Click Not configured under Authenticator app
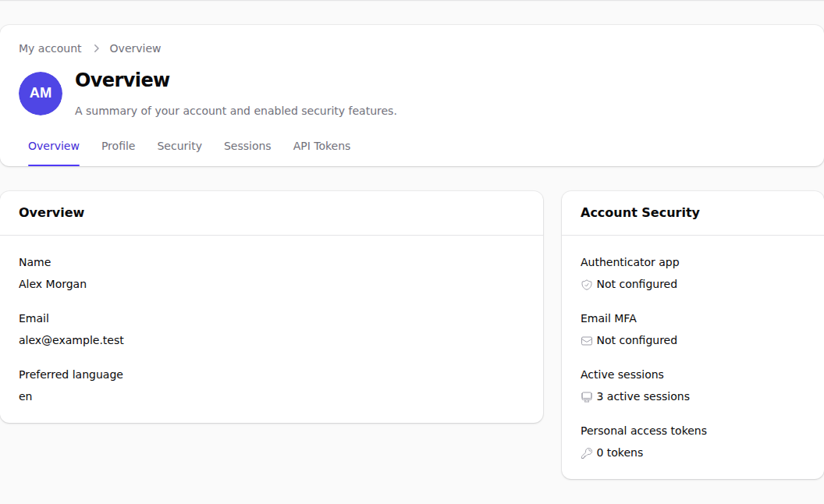824x504 pixels. [x=637, y=284]
